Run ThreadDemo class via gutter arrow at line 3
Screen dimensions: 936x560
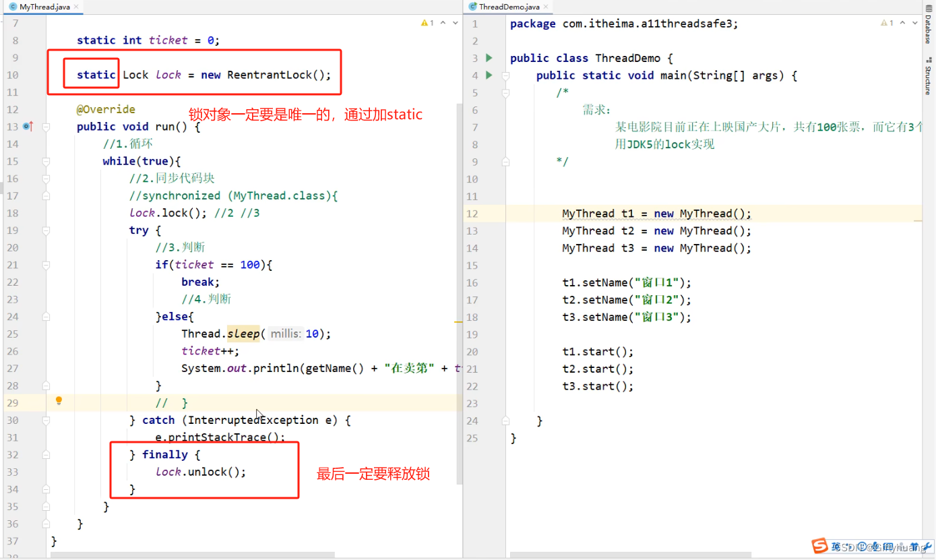tap(489, 58)
